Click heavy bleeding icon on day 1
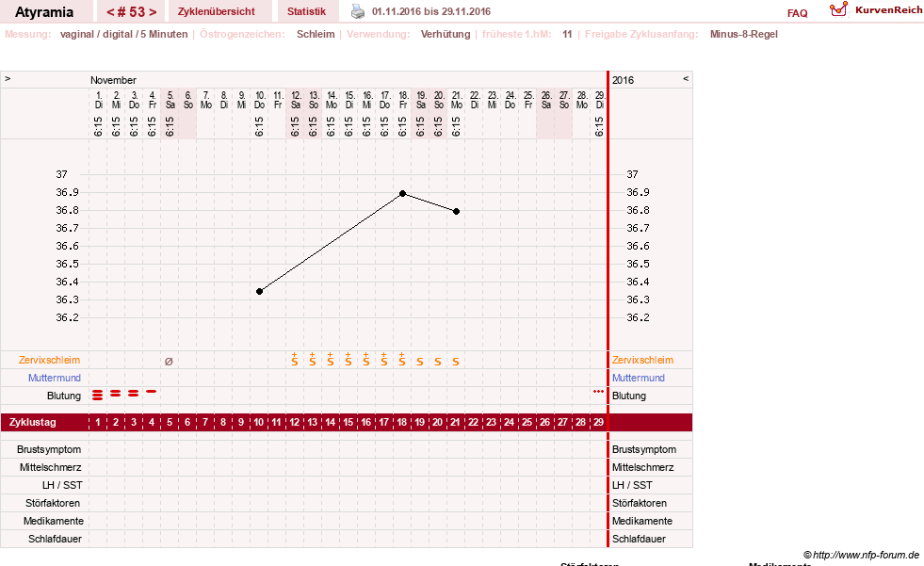The image size is (924, 566). click(98, 395)
